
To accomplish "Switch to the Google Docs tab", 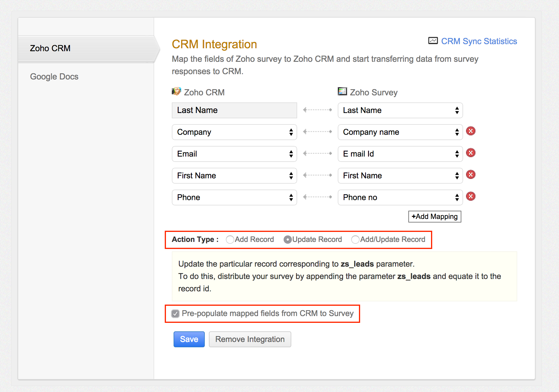I will click(54, 77).
